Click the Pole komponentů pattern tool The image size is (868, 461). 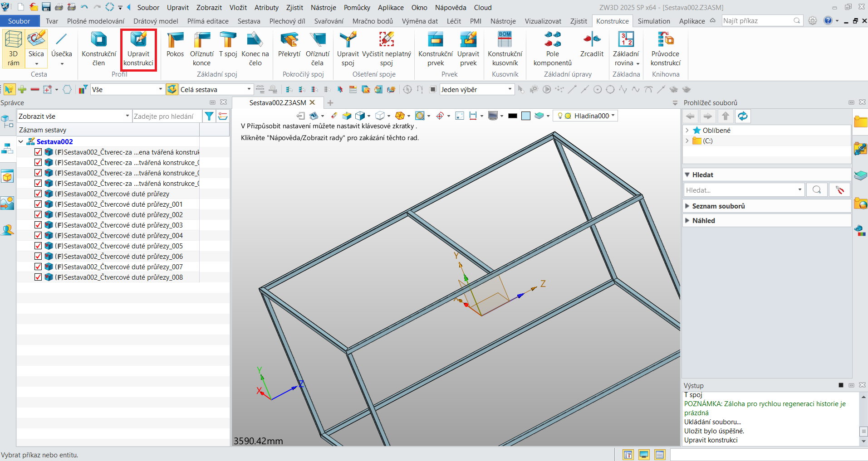[553, 49]
